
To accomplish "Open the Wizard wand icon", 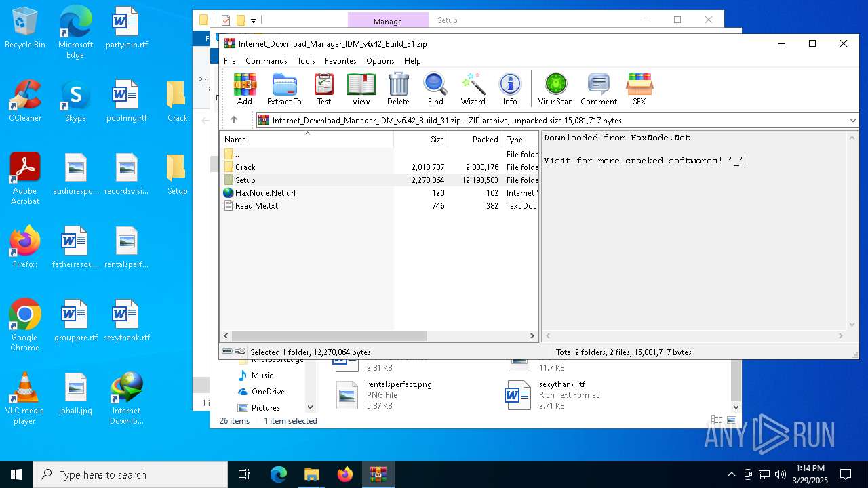I will pos(473,89).
